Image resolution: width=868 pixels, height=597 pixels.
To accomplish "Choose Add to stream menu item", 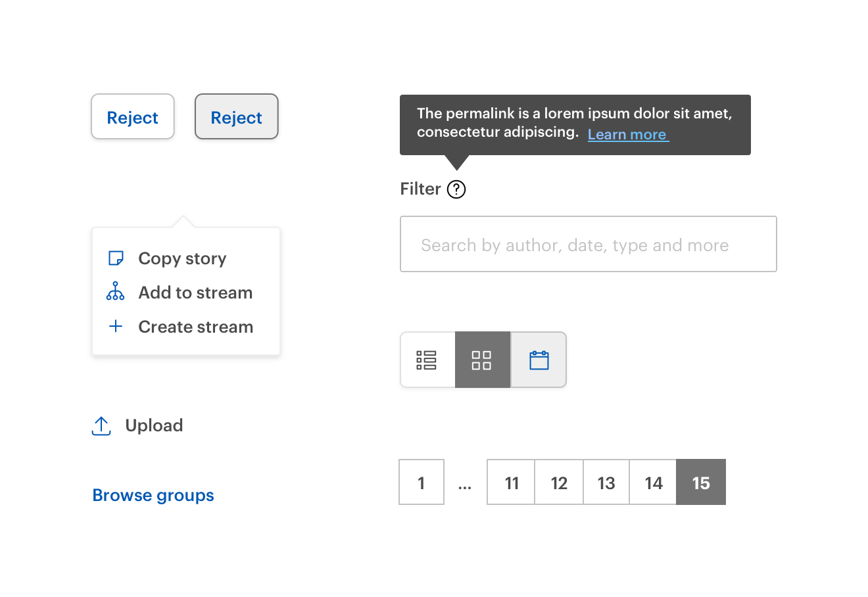I will pos(195,293).
